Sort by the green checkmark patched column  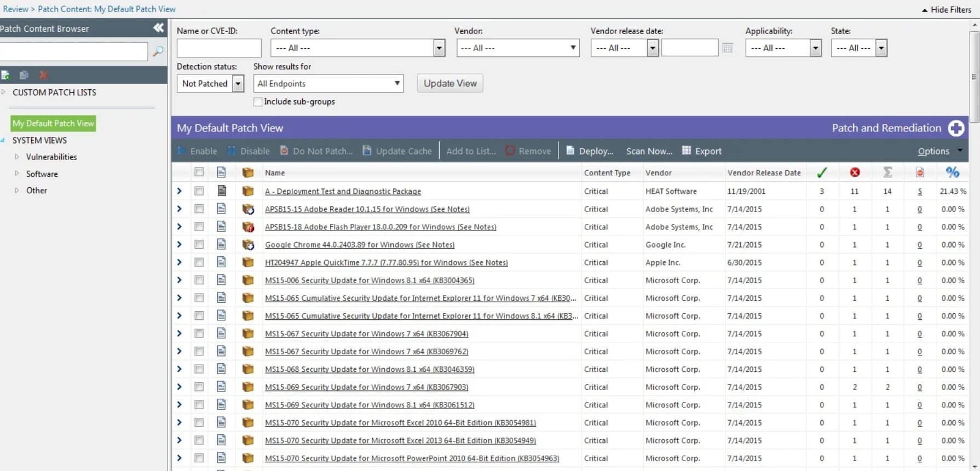[x=822, y=173]
